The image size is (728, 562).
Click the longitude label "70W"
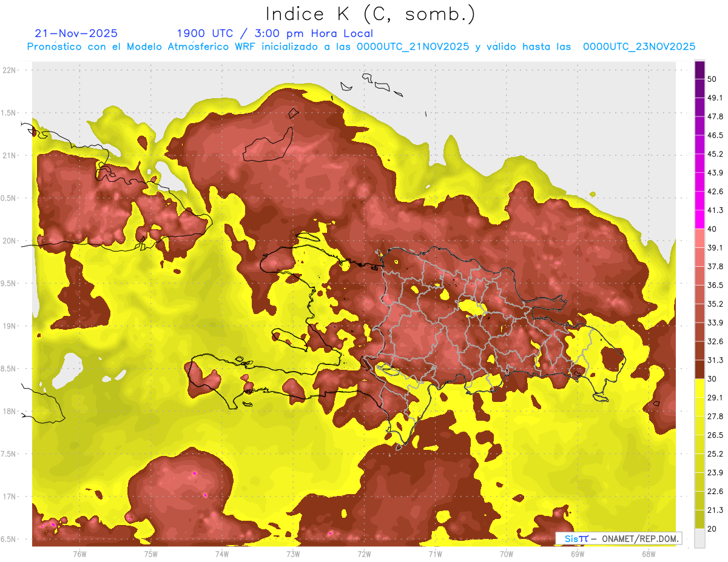pyautogui.click(x=506, y=554)
